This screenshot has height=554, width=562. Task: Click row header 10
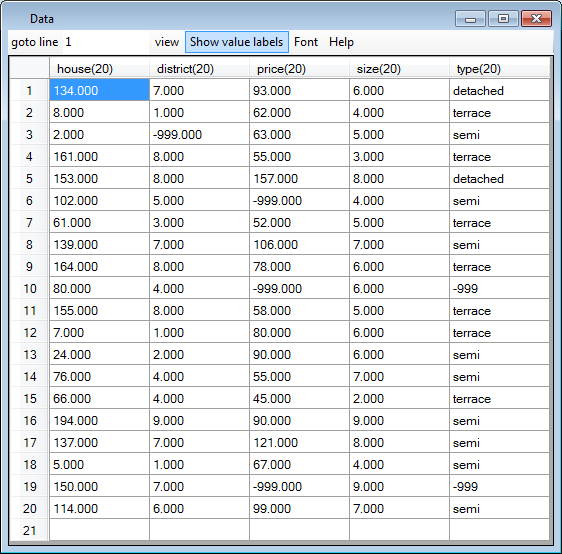coord(29,288)
